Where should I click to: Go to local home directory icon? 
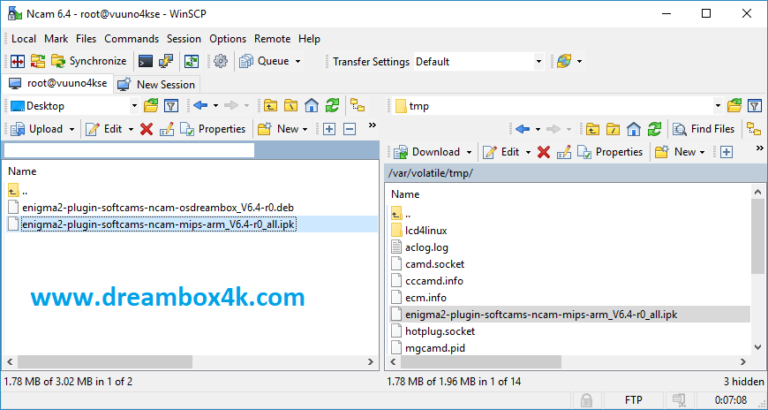coord(312,105)
